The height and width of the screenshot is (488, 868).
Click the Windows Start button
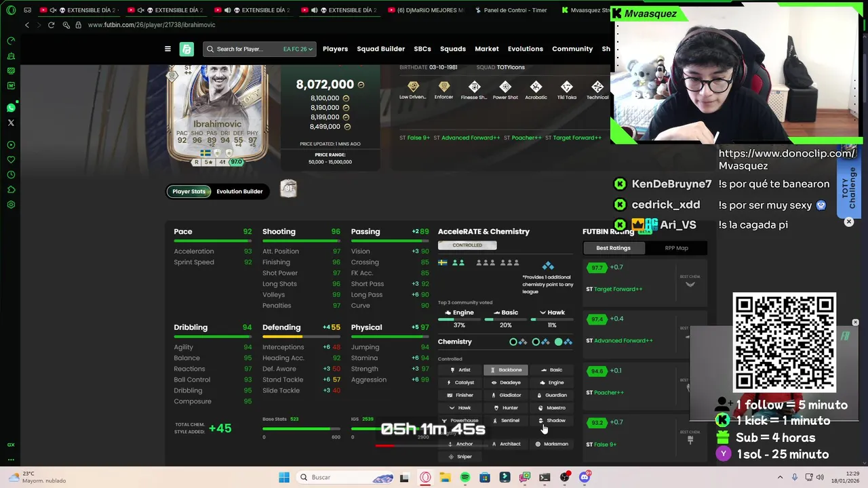pyautogui.click(x=284, y=477)
